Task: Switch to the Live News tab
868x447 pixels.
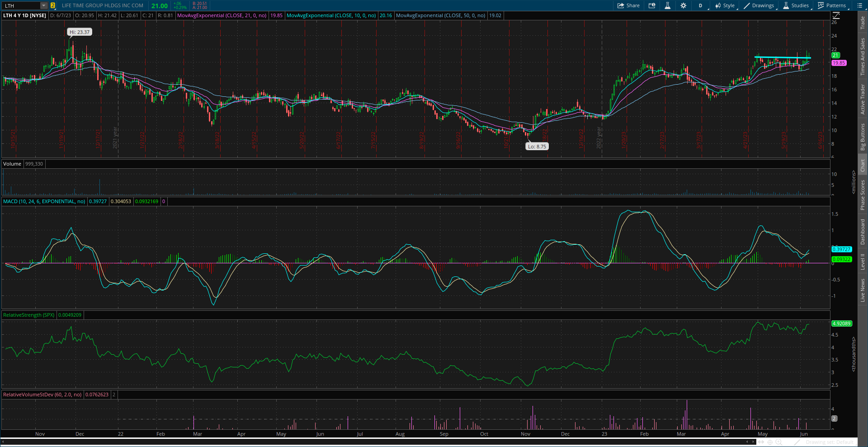Action: [863, 290]
